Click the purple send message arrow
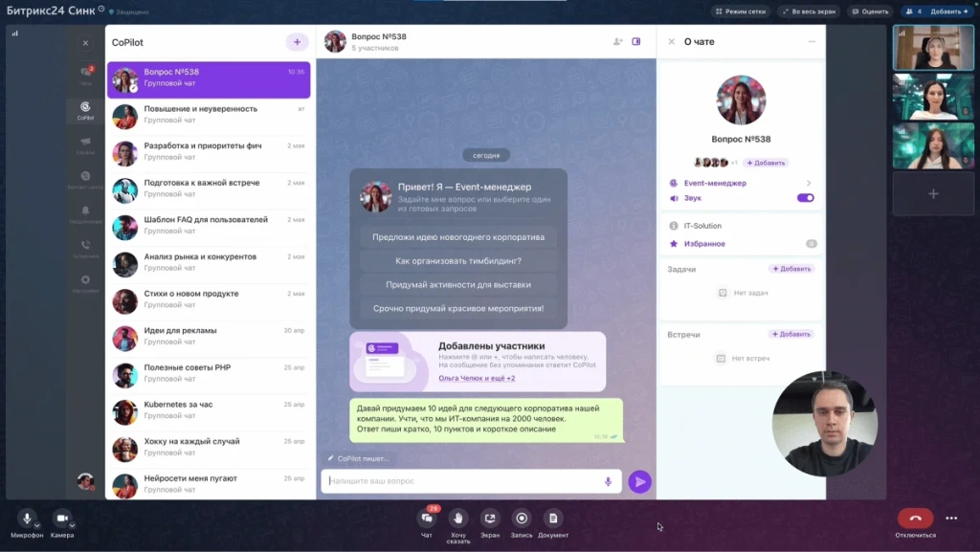 tap(639, 481)
